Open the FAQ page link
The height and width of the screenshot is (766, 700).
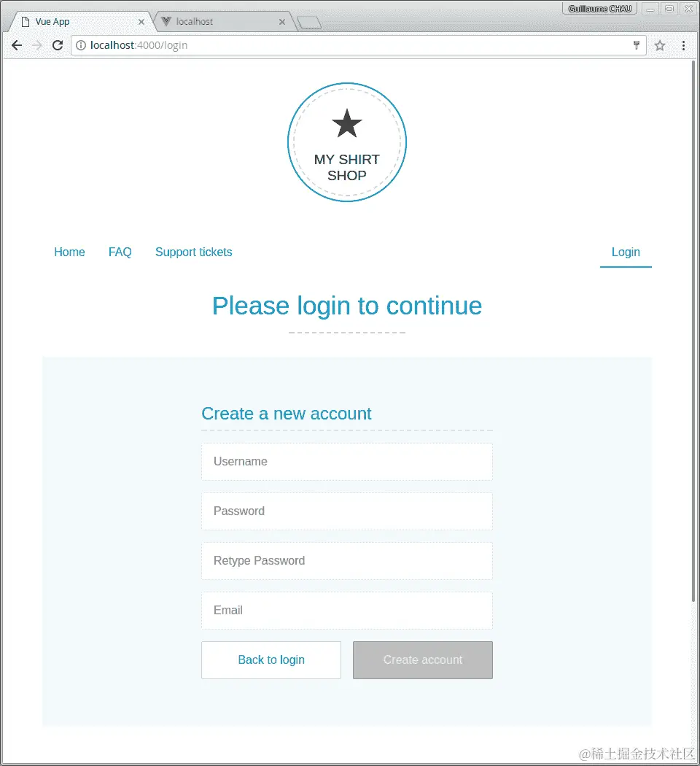(x=120, y=252)
